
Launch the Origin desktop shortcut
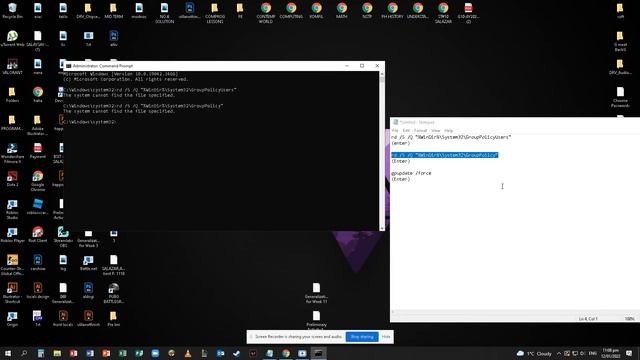pyautogui.click(x=12, y=319)
